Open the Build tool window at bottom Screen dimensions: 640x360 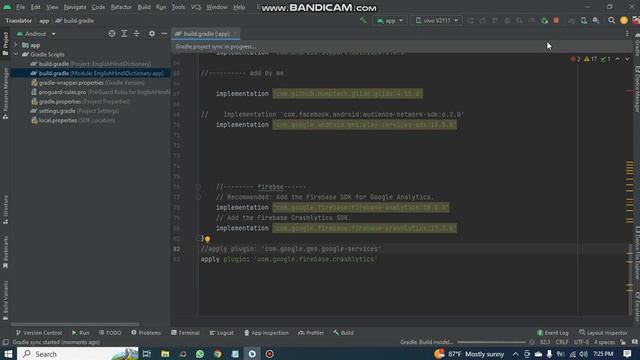coord(343,333)
